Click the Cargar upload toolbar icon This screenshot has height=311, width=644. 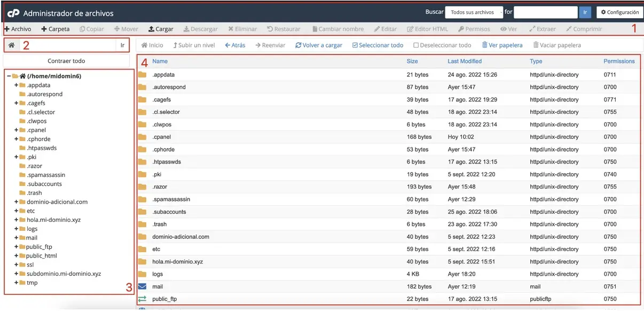[x=152, y=29]
